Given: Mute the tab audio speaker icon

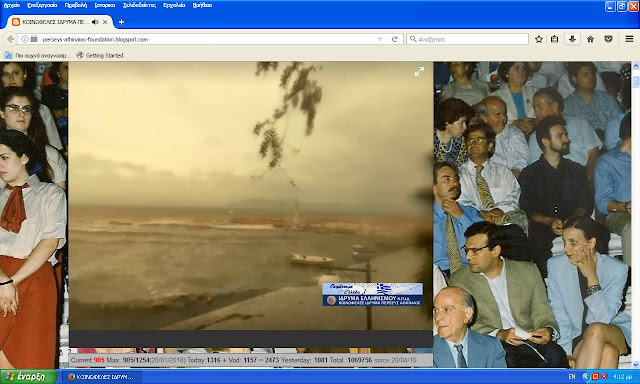Looking at the screenshot, I should (95, 22).
